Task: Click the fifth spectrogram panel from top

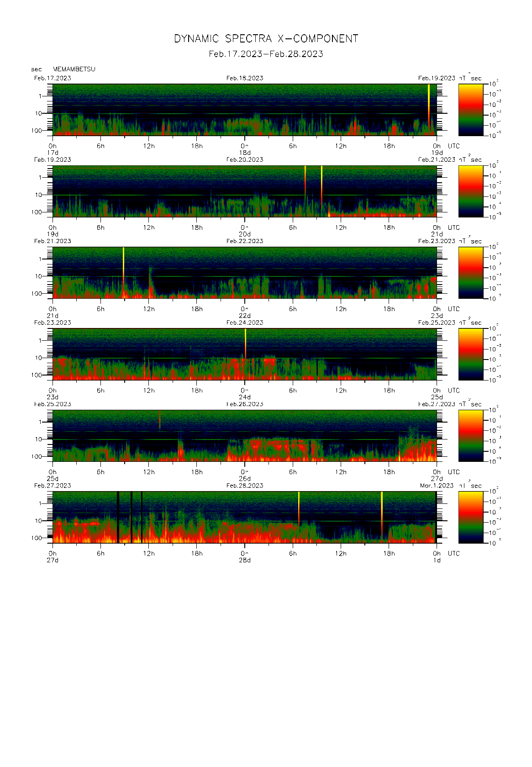Action: (244, 435)
